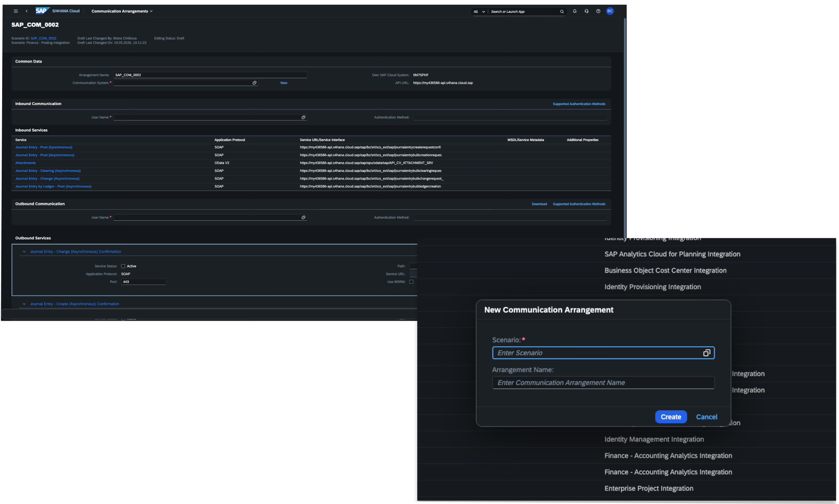839x504 pixels.
Task: Click Create in New Communication Arrangement dialog
Action: (671, 417)
